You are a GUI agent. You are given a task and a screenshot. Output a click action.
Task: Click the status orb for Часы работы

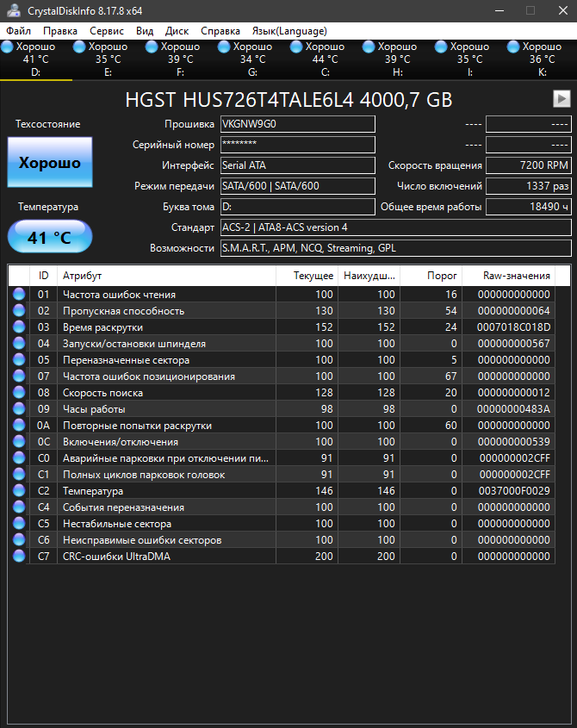[19, 408]
